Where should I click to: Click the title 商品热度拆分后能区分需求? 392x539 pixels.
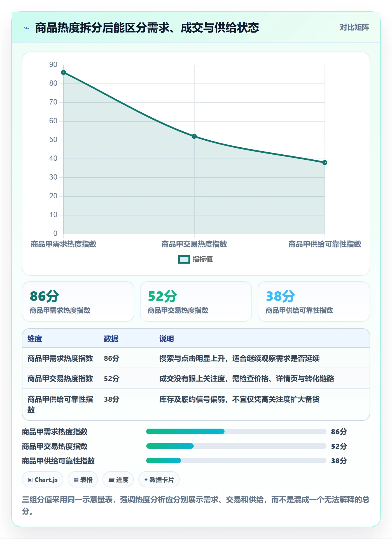(147, 28)
